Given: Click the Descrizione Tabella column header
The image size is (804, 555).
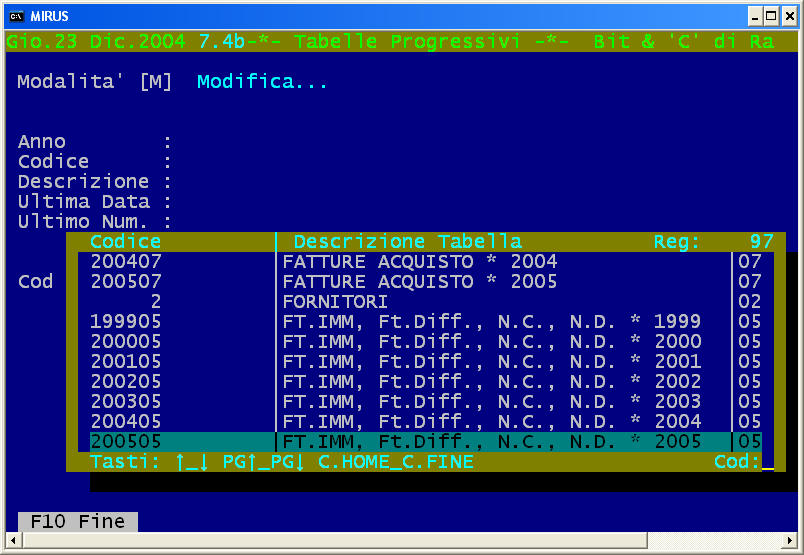Looking at the screenshot, I should click(x=408, y=242).
